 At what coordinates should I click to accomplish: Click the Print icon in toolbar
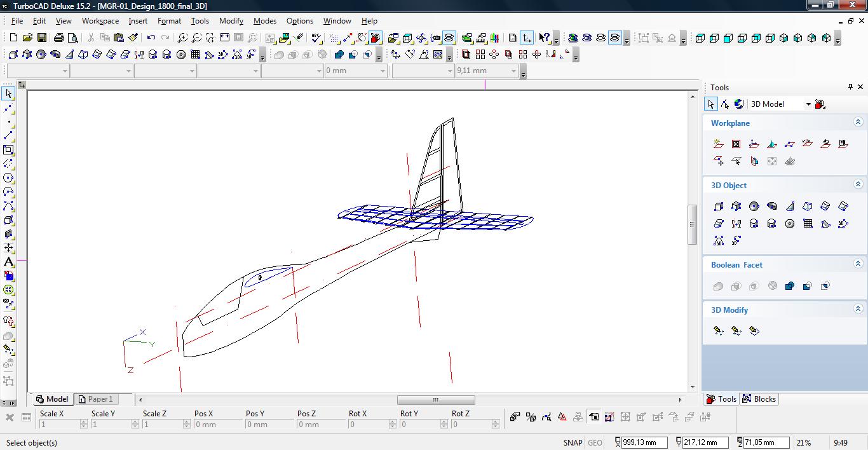[59, 38]
